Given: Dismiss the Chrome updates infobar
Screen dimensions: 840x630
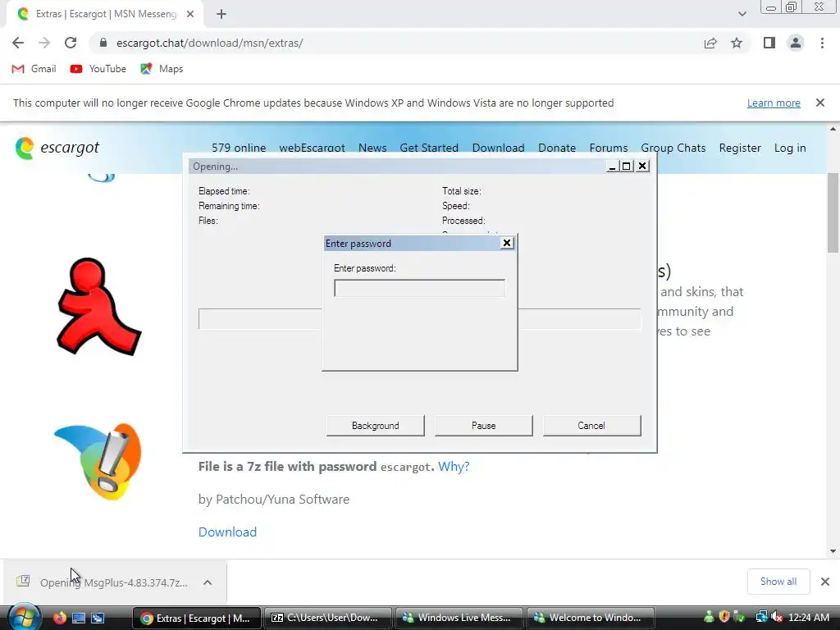Looking at the screenshot, I should click(819, 103).
